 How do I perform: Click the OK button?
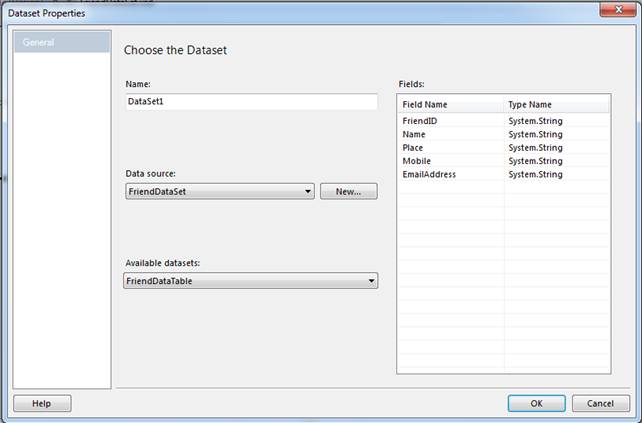coord(536,403)
